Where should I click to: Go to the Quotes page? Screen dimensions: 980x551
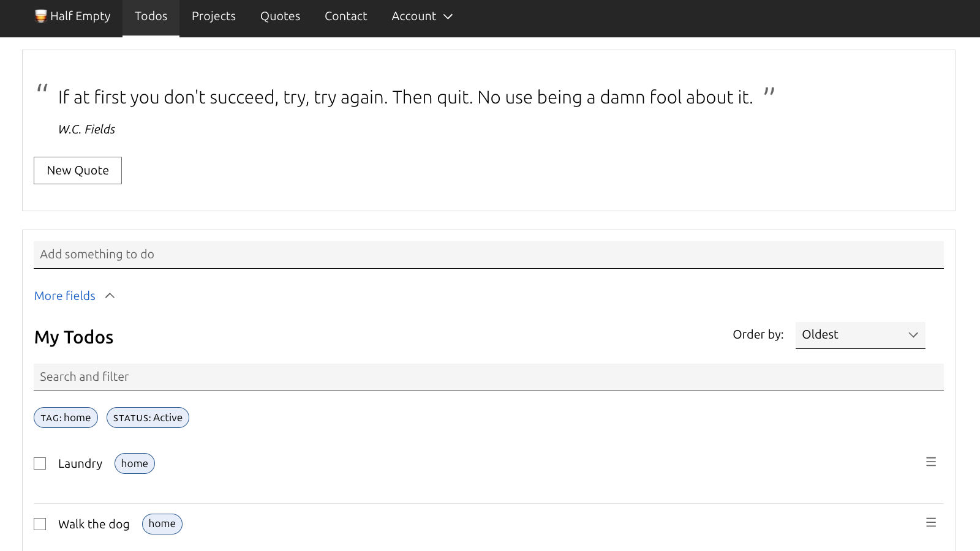(x=280, y=17)
